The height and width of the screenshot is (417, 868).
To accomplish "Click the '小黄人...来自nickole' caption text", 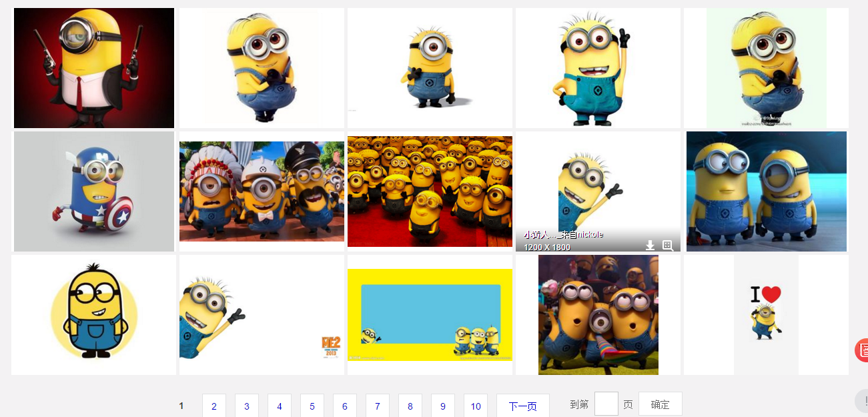I will click(563, 235).
